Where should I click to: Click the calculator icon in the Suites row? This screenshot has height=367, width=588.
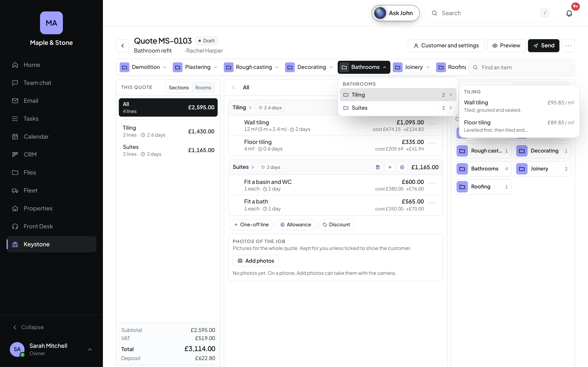pyautogui.click(x=378, y=167)
